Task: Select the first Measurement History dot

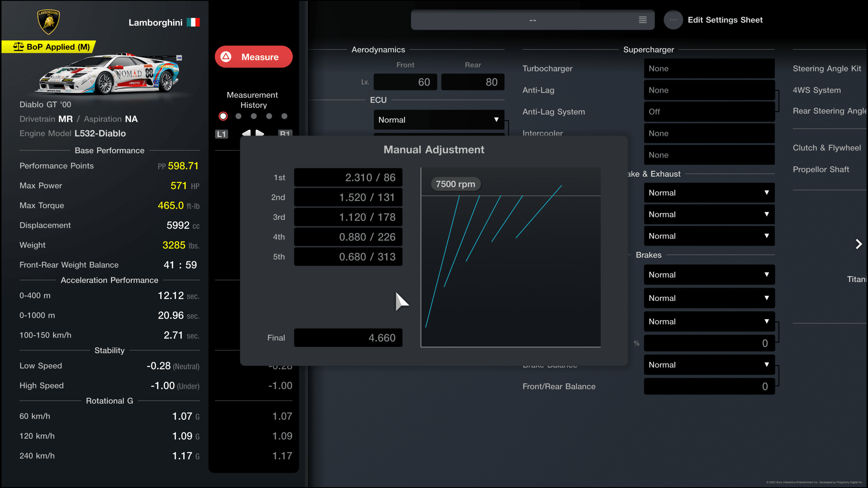Action: [223, 116]
